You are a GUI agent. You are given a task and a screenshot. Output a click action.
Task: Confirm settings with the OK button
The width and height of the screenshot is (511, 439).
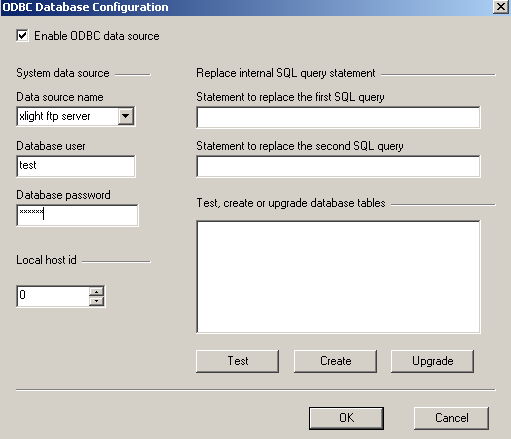(x=346, y=418)
